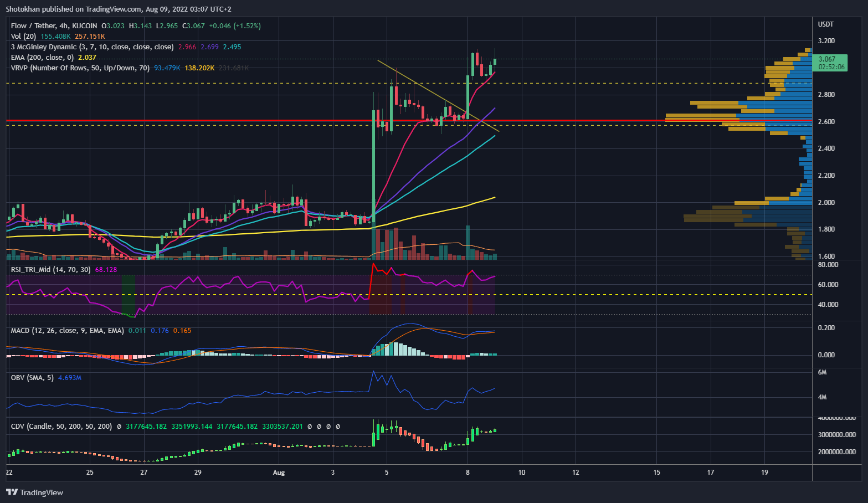Click the MACD (12, 26, close, 9) legend
Image resolution: width=868 pixels, height=503 pixels.
point(68,330)
